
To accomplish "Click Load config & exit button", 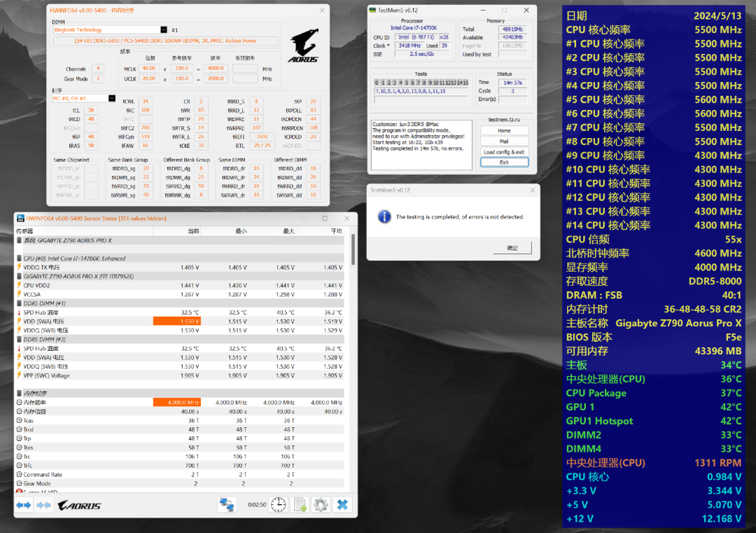I will pos(504,152).
